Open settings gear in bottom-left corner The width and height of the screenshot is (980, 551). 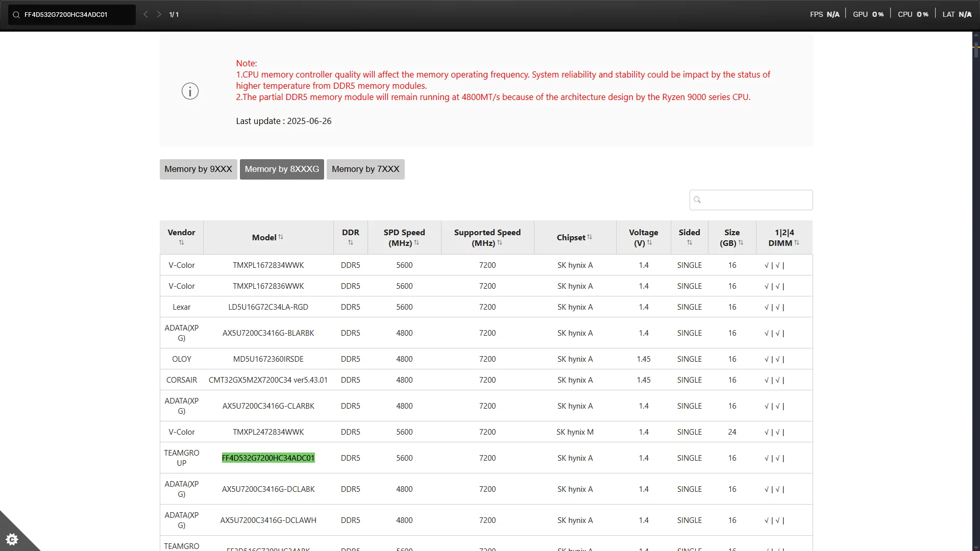pyautogui.click(x=12, y=539)
